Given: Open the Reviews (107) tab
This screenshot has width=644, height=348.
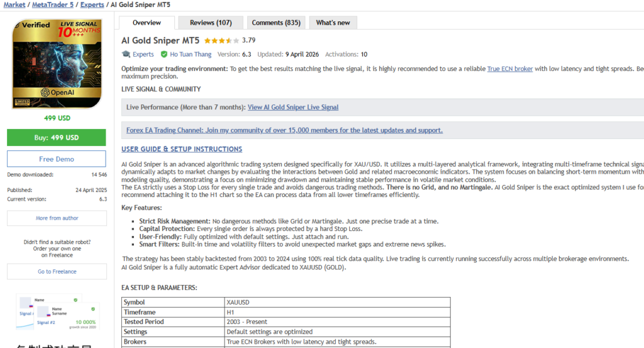Looking at the screenshot, I should click(211, 23).
